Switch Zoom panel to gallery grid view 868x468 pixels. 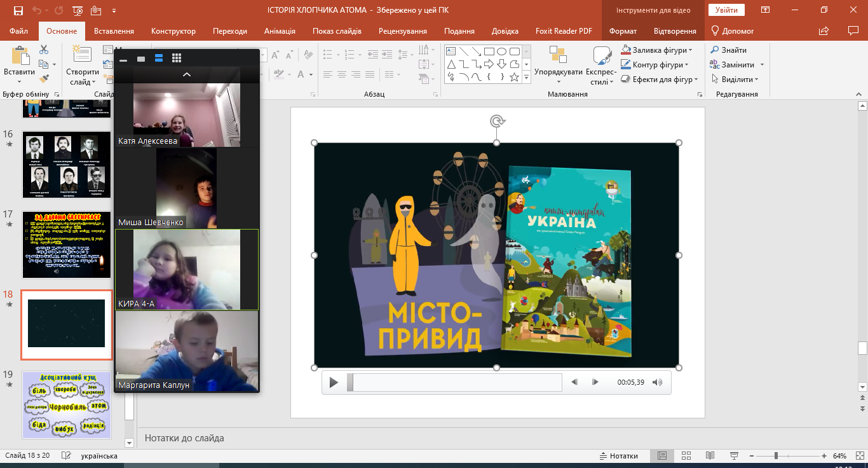[x=177, y=58]
